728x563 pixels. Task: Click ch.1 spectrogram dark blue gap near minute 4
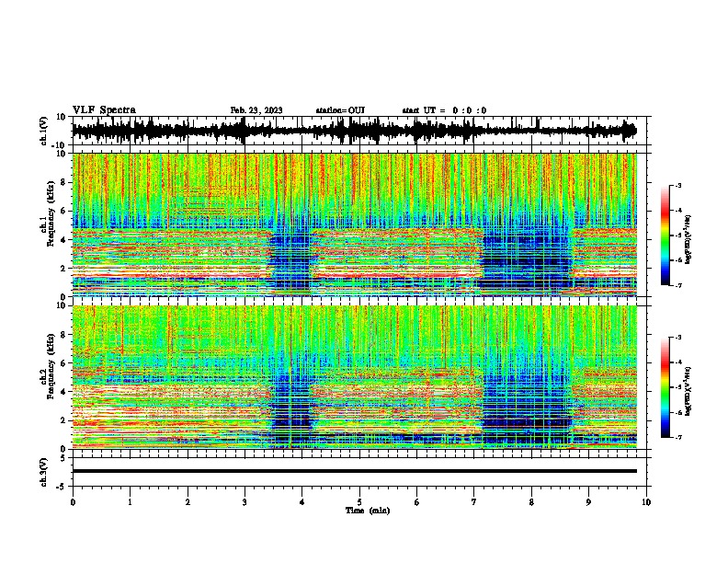290,262
